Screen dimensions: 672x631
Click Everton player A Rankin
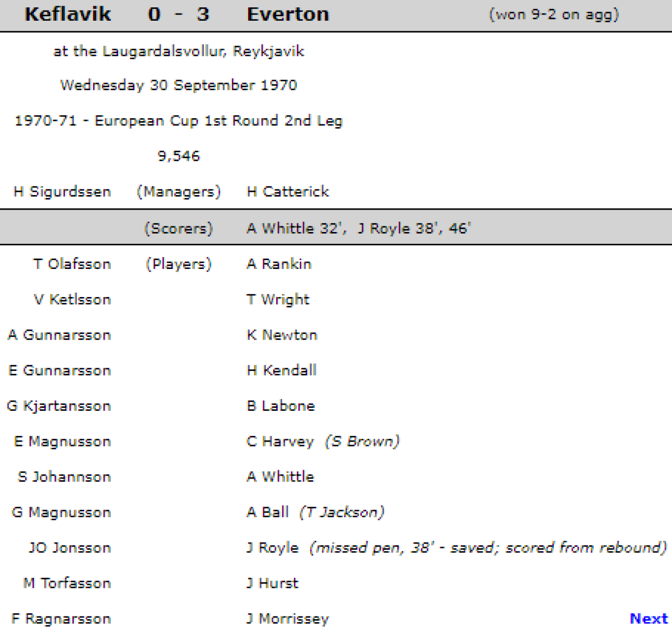(x=279, y=264)
